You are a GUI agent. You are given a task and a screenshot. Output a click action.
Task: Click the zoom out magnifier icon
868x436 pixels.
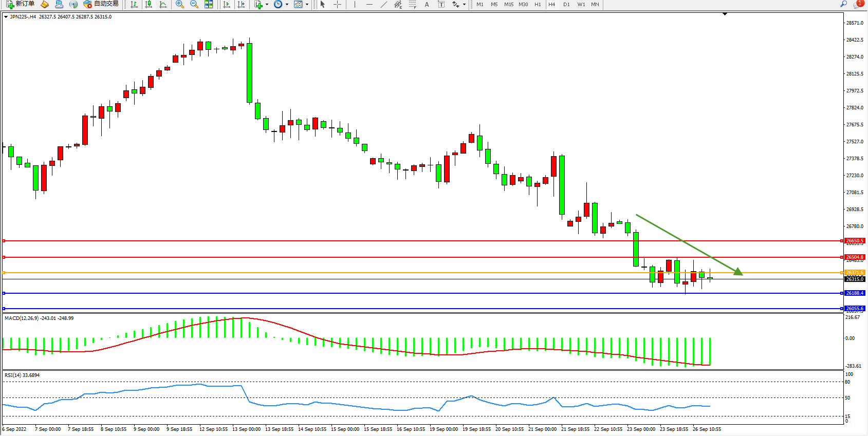(194, 4)
